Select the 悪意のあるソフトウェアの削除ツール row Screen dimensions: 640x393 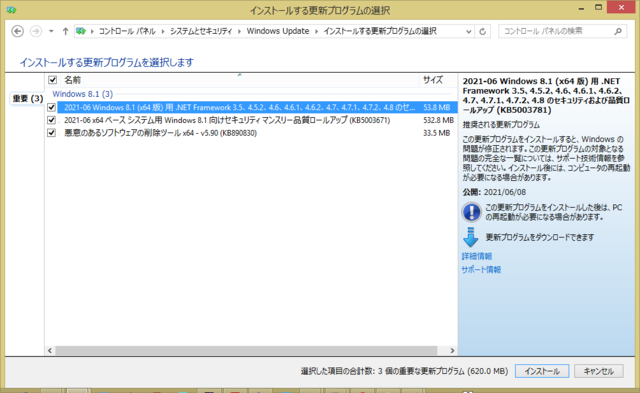pyautogui.click(x=257, y=133)
